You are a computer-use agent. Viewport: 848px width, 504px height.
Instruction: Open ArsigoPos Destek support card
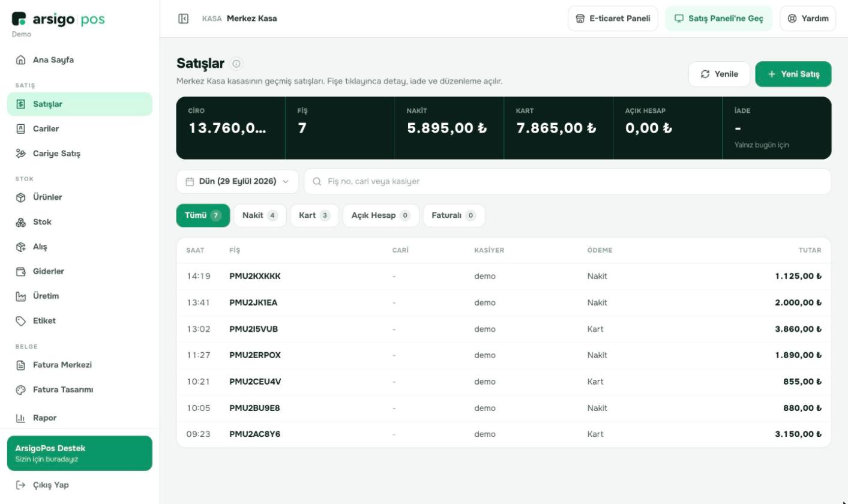tap(80, 453)
